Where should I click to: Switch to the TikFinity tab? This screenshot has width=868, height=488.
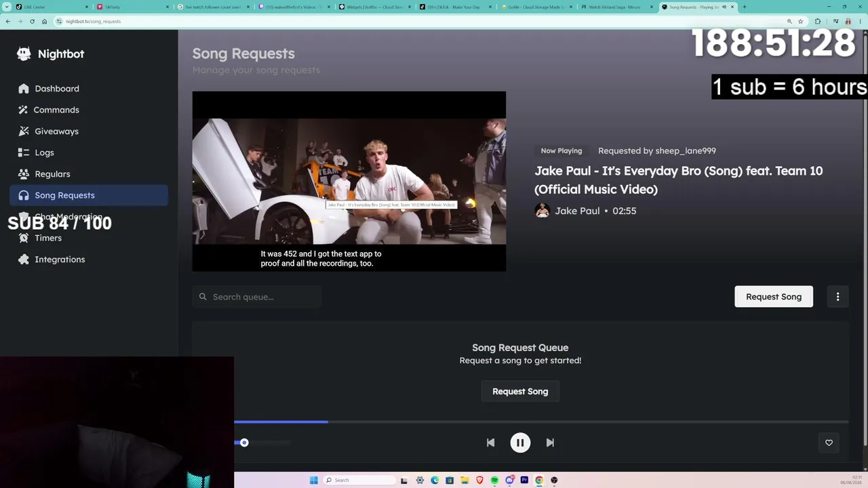tap(132, 7)
